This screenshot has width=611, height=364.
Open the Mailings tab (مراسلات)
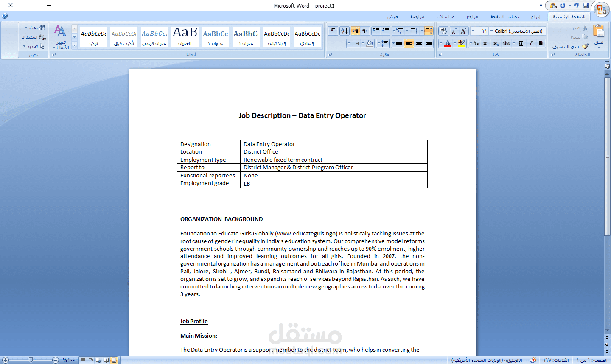(446, 17)
